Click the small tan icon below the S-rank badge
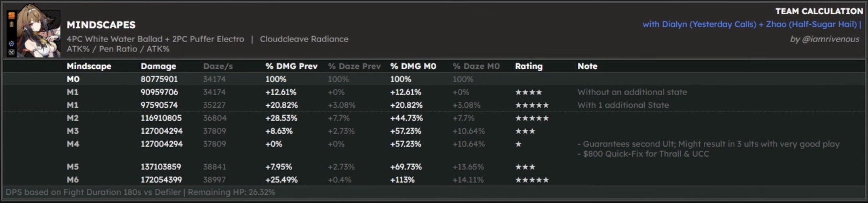This screenshot has height=203, width=868. tap(11, 25)
